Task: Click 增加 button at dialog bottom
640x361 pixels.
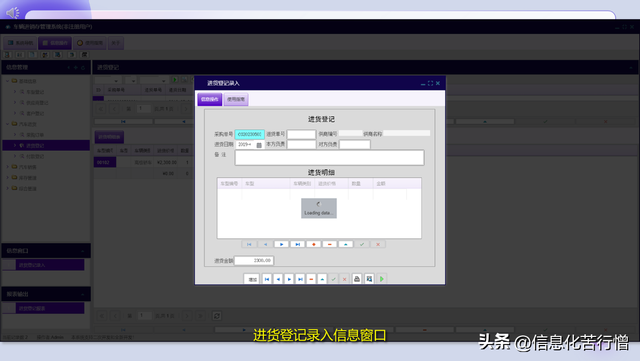Action: [252, 279]
